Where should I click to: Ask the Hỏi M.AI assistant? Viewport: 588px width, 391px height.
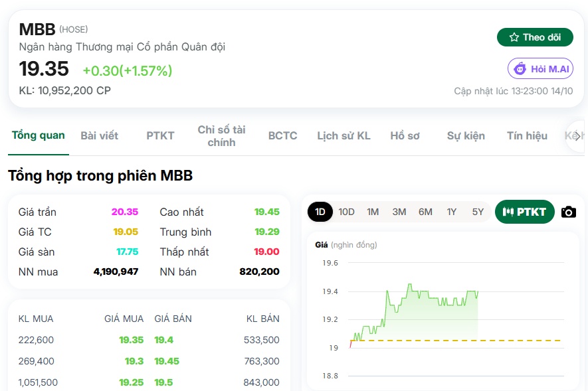tap(540, 68)
